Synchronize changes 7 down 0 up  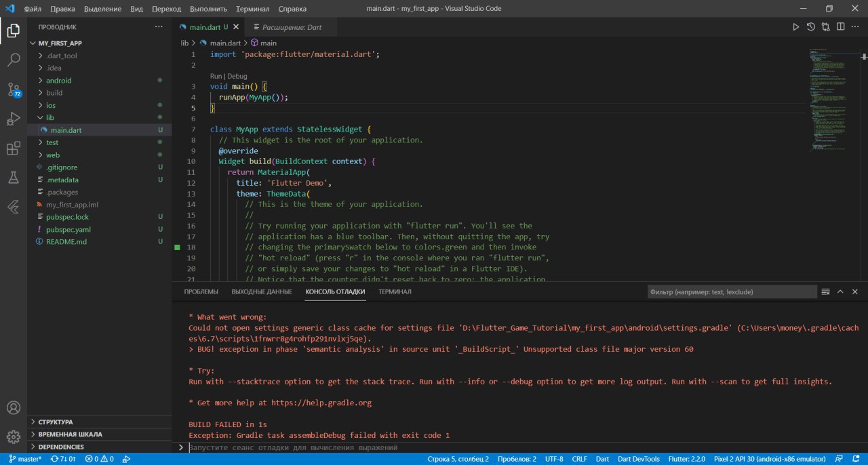pyautogui.click(x=64, y=459)
